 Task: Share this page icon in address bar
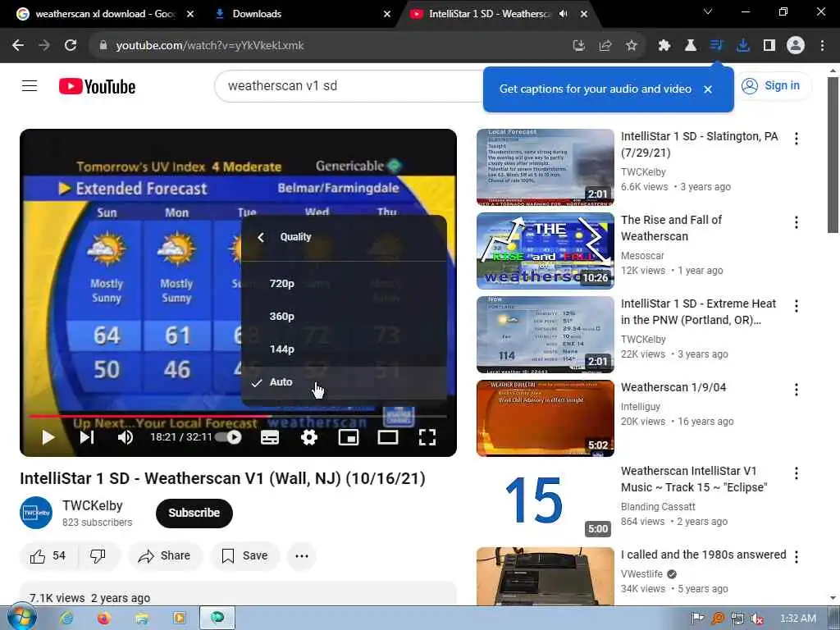point(605,46)
